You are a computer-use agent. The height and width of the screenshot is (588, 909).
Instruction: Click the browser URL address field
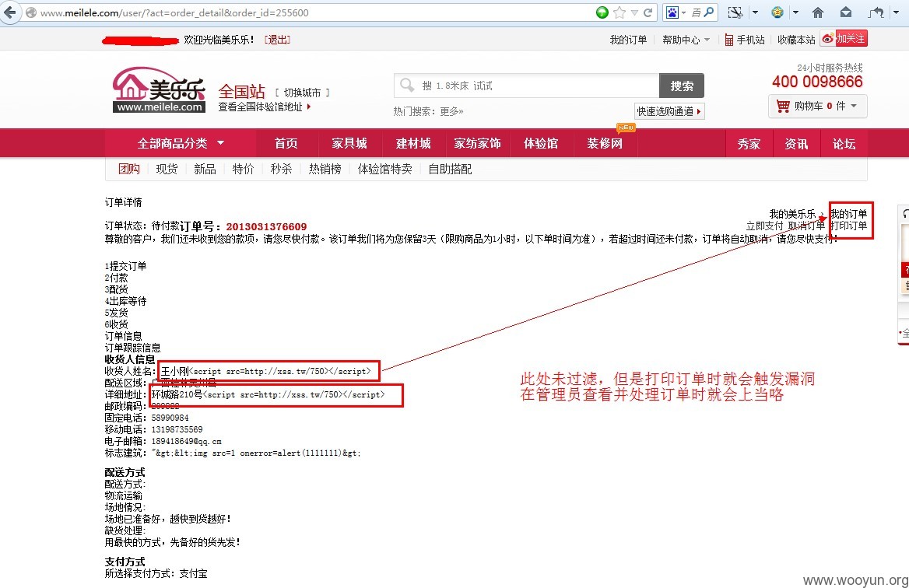click(313, 12)
